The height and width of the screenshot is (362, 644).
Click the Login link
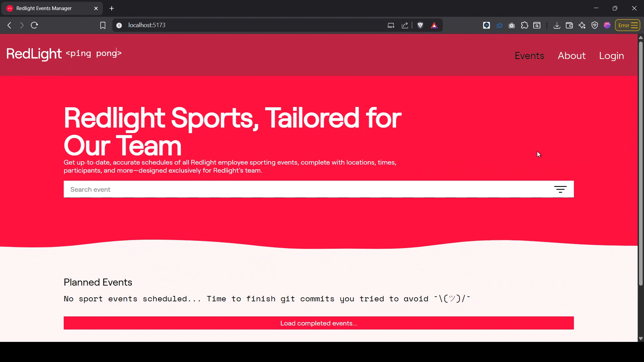[611, 56]
